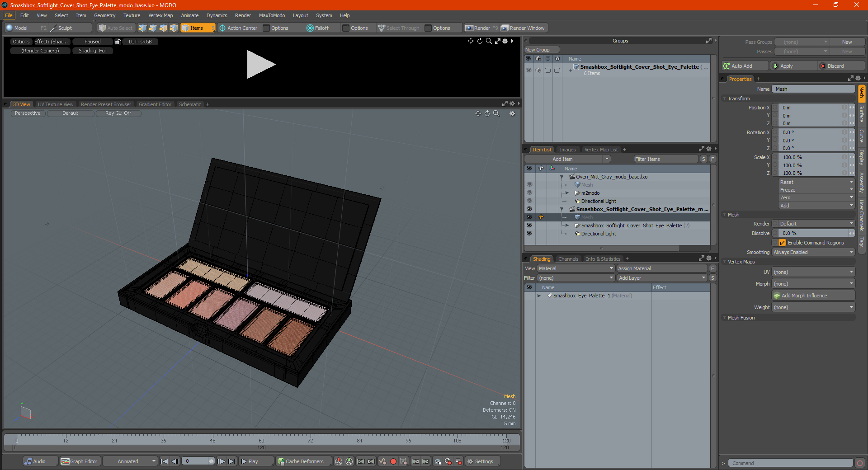Screen dimensions: 868x470
Task: Toggle visibility of selected Smashbox Mesh
Action: coord(529,217)
